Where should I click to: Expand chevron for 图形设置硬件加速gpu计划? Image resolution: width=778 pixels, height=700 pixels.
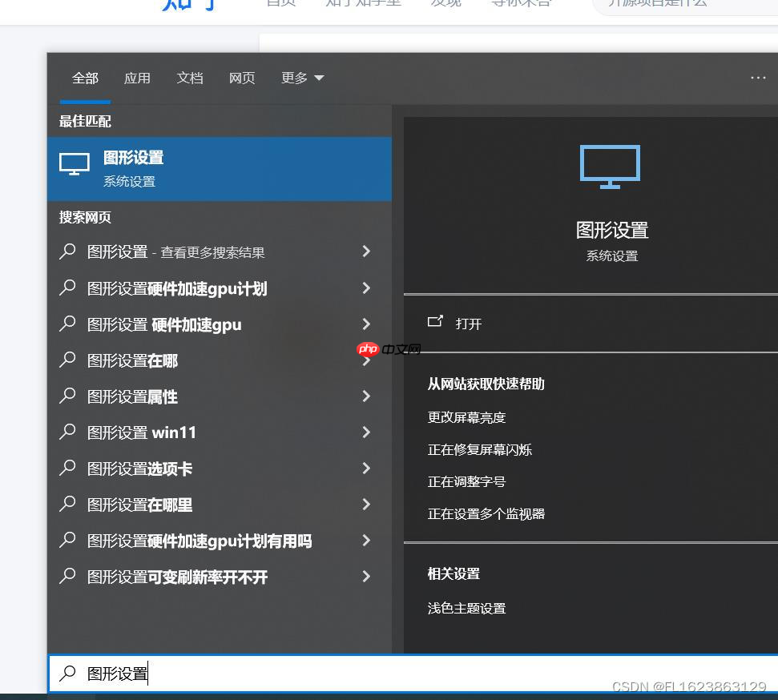tap(366, 288)
